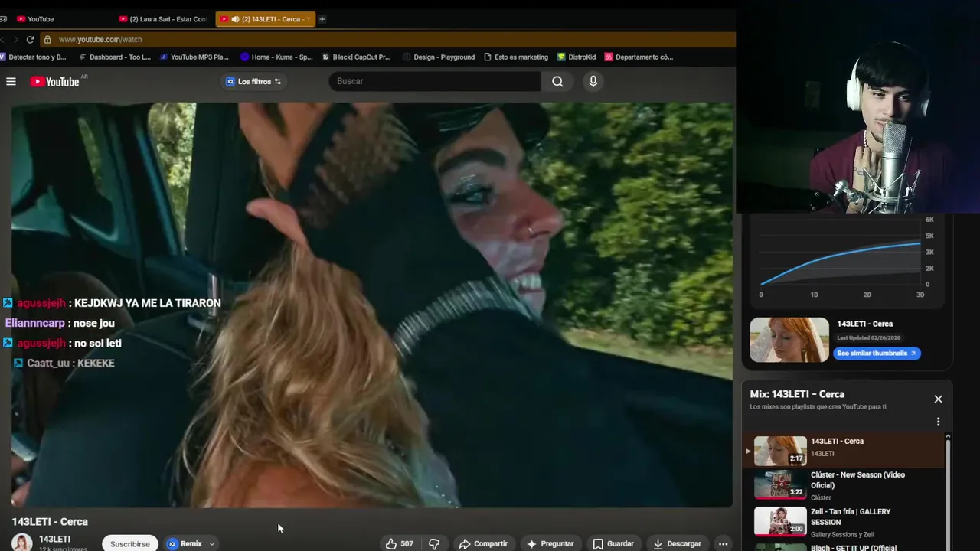Play Zell - Tan fría GALLERY SESSION

click(843, 523)
